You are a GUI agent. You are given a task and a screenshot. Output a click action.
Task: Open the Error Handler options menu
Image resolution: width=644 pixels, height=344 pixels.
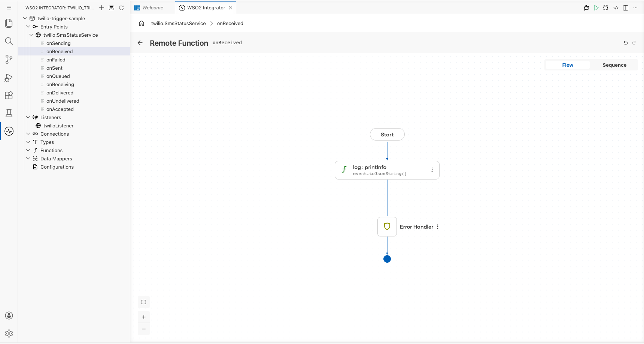coord(438,227)
